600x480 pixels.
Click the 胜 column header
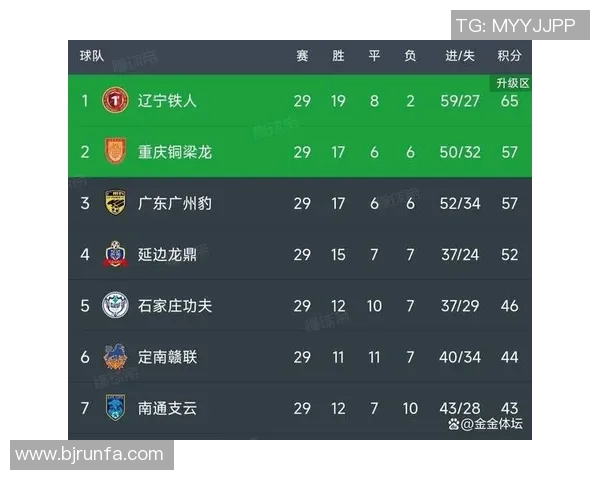pos(338,56)
